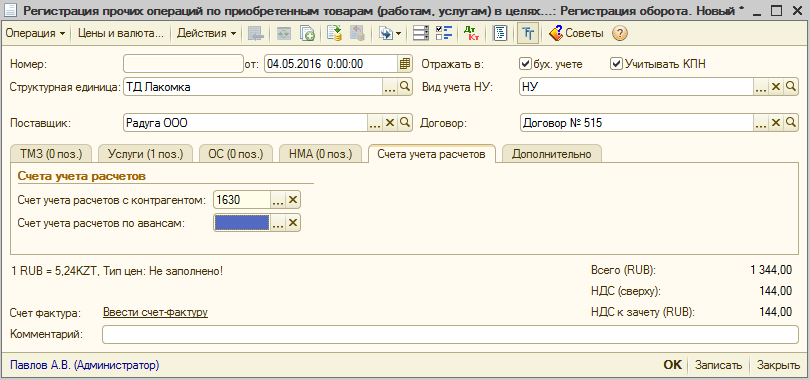The width and height of the screenshot is (810, 380).
Task: Click into the Комментарий input field
Action: 450,335
